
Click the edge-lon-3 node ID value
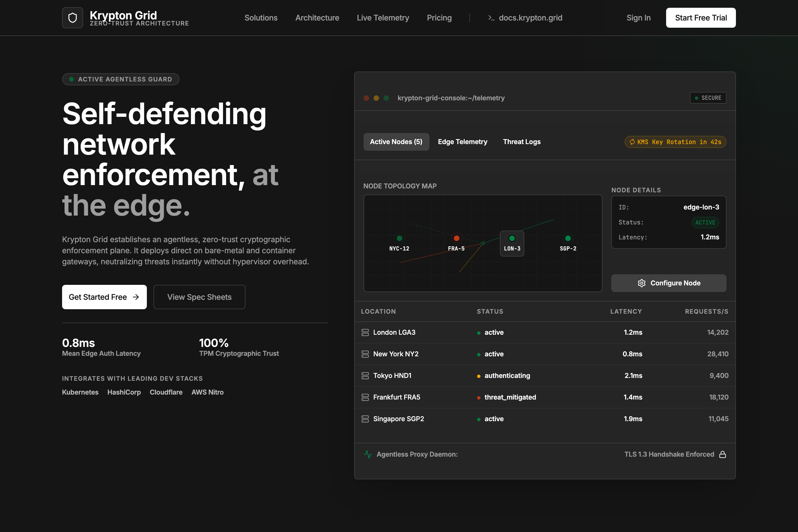click(701, 207)
